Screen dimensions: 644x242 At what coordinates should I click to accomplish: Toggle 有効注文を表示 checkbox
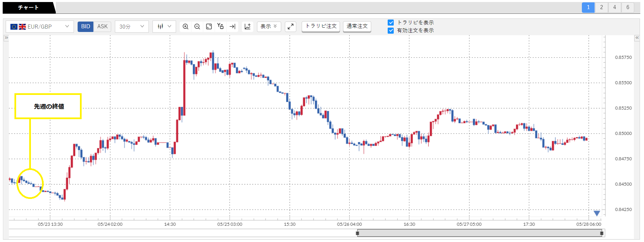pos(391,30)
